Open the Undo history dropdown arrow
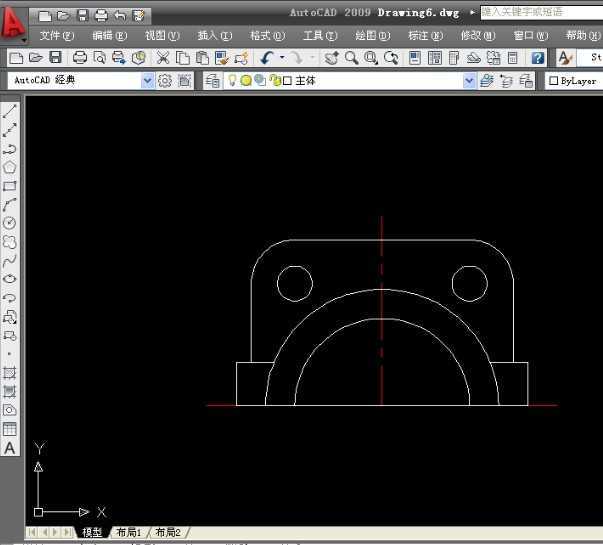Screen dimensions: 603x545 pyautogui.click(x=282, y=58)
